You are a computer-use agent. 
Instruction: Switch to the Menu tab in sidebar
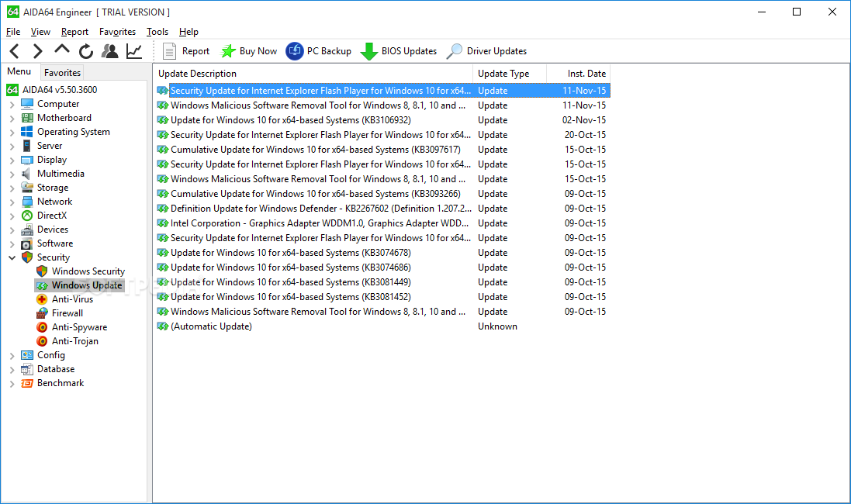tap(19, 71)
